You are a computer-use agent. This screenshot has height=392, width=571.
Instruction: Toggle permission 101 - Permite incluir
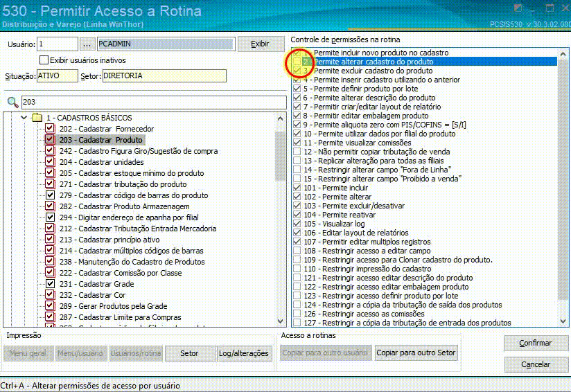pyautogui.click(x=297, y=188)
